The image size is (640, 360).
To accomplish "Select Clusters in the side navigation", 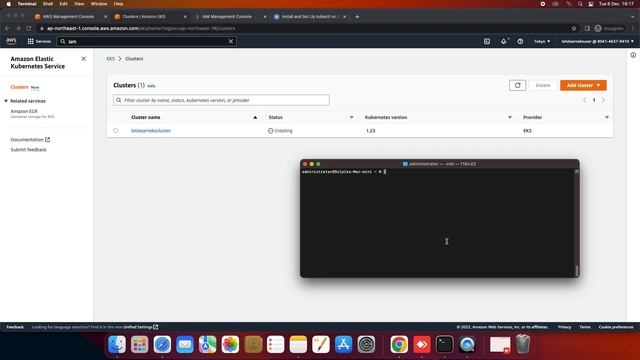I will tap(19, 87).
